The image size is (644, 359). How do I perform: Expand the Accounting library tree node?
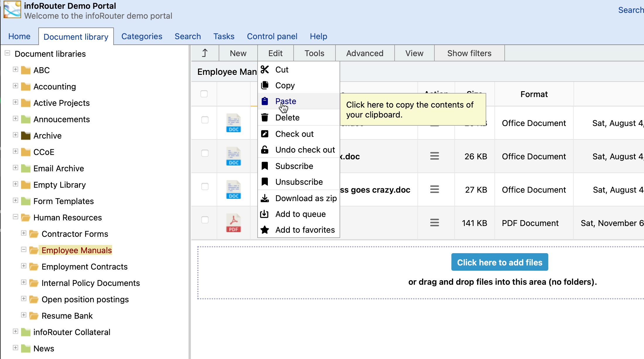pyautogui.click(x=16, y=86)
